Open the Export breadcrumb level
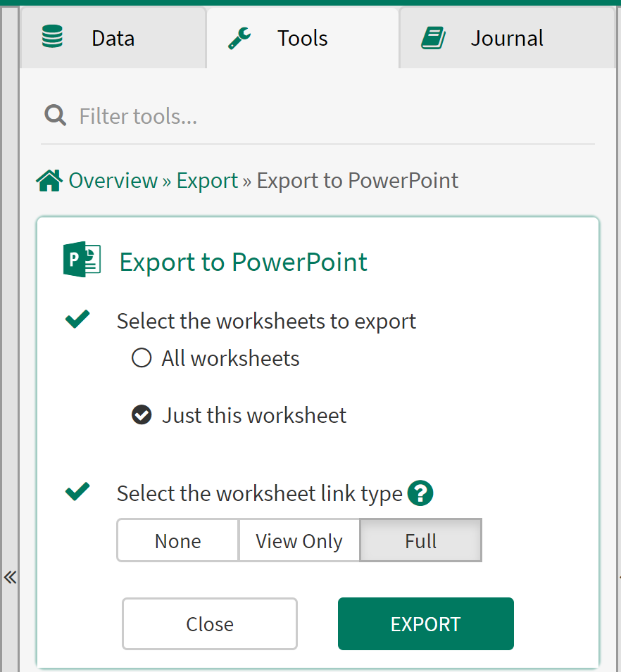 click(207, 180)
